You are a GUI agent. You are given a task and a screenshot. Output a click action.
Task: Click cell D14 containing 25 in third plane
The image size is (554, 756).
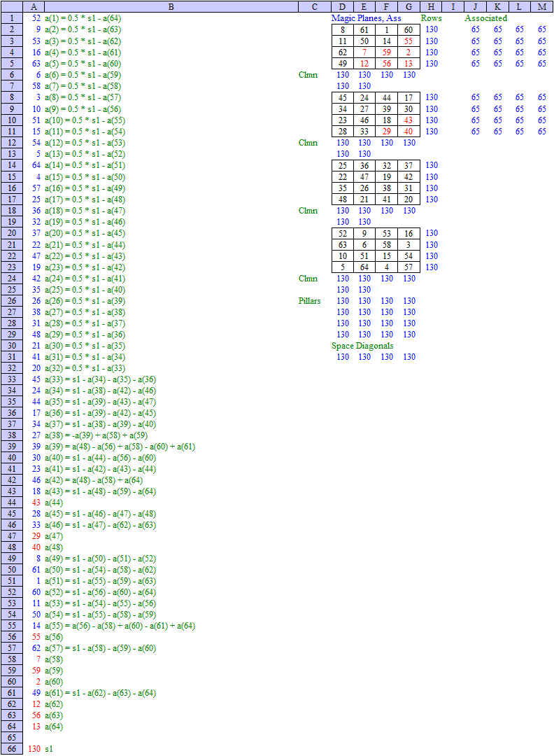tap(343, 166)
